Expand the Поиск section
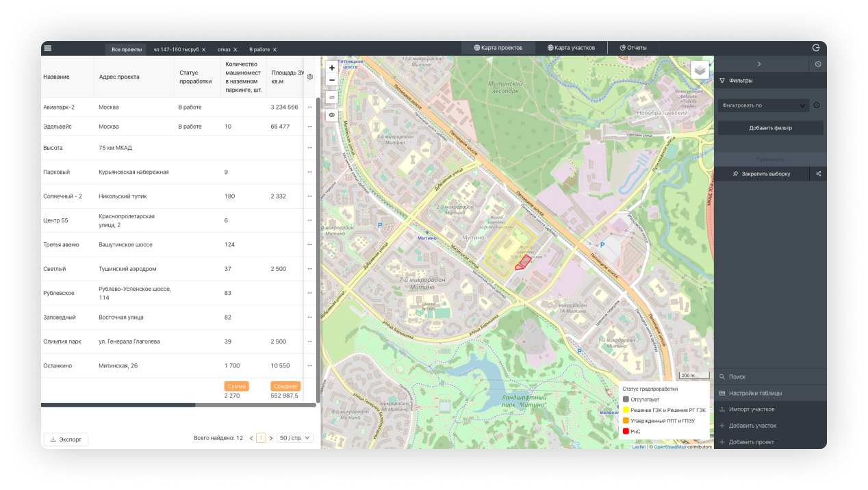Image resolution: width=868 pixels, height=490 pixels. coord(770,376)
